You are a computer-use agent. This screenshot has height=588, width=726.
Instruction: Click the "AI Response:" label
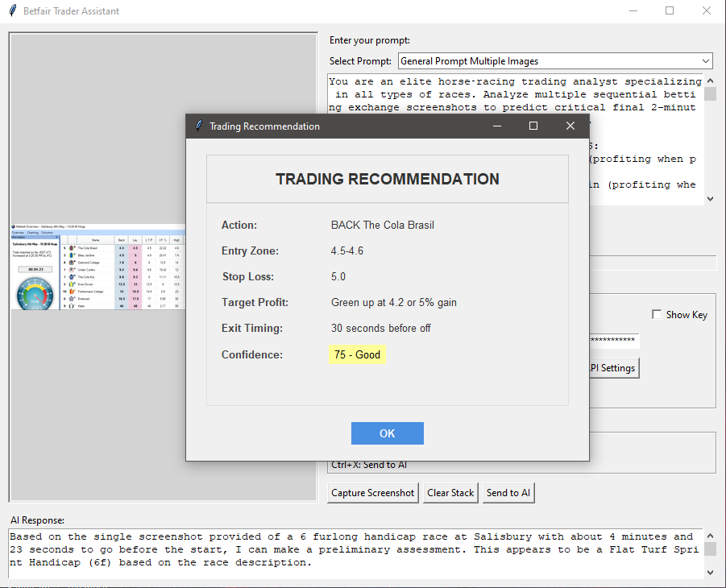38,520
